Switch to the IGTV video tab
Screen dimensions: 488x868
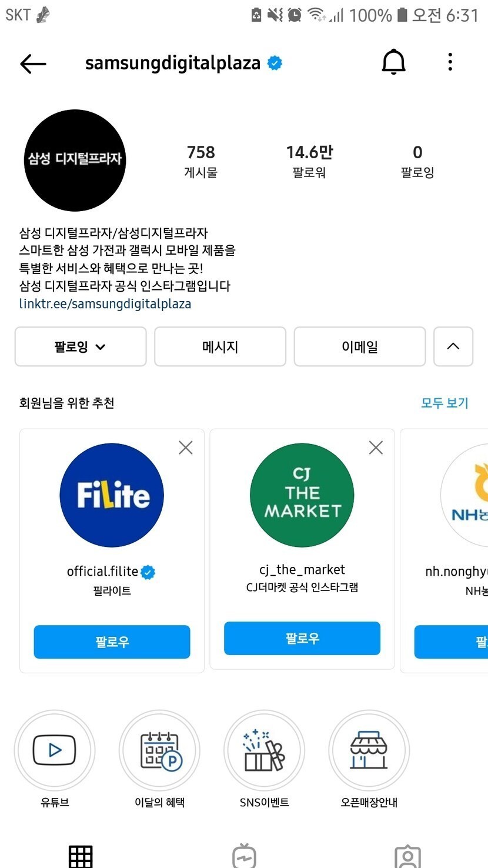[244, 856]
